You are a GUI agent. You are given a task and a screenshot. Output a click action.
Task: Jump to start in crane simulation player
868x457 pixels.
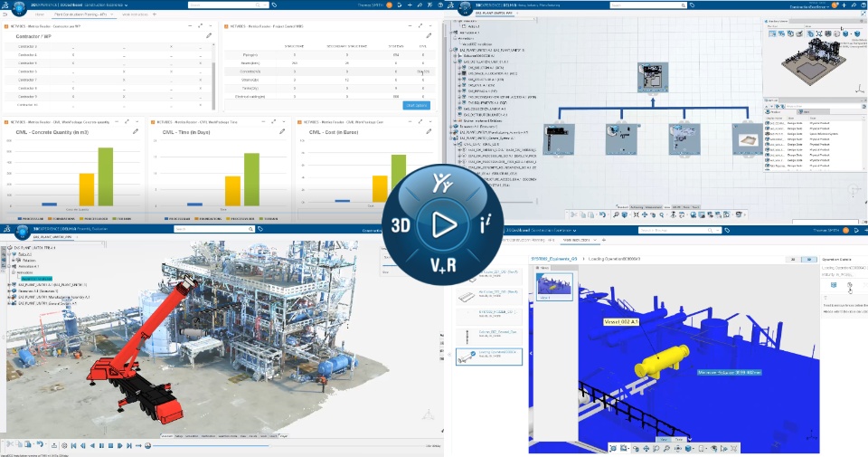(x=73, y=445)
